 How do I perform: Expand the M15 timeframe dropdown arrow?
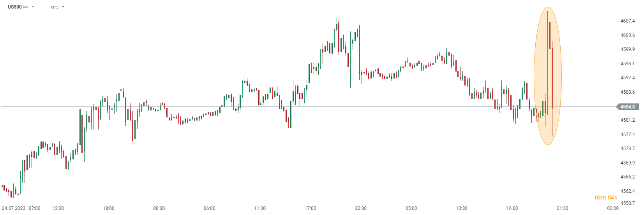[x=63, y=7]
